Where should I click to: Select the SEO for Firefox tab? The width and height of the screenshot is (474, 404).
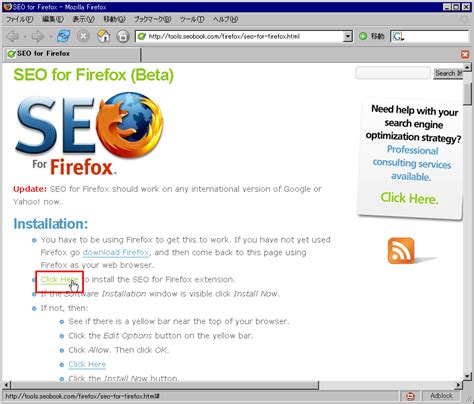coord(72,54)
